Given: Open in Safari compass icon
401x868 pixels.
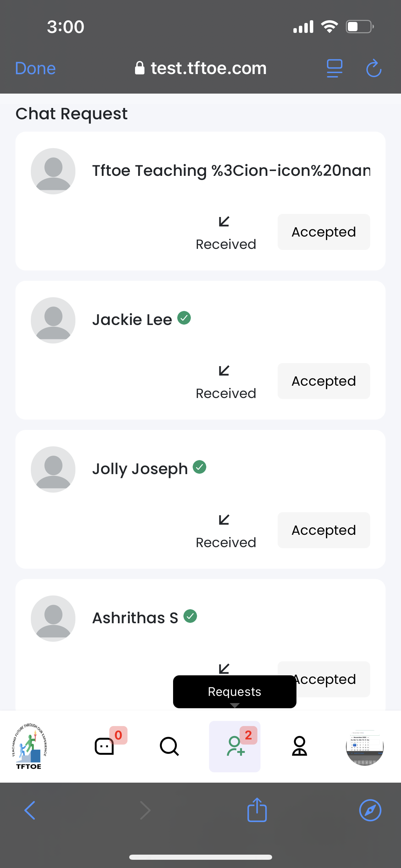Looking at the screenshot, I should [x=370, y=810].
